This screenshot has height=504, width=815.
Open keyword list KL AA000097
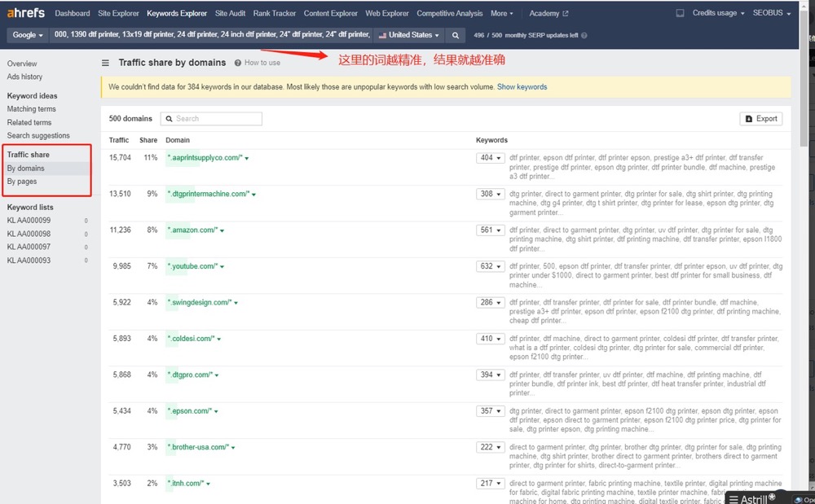click(x=29, y=247)
